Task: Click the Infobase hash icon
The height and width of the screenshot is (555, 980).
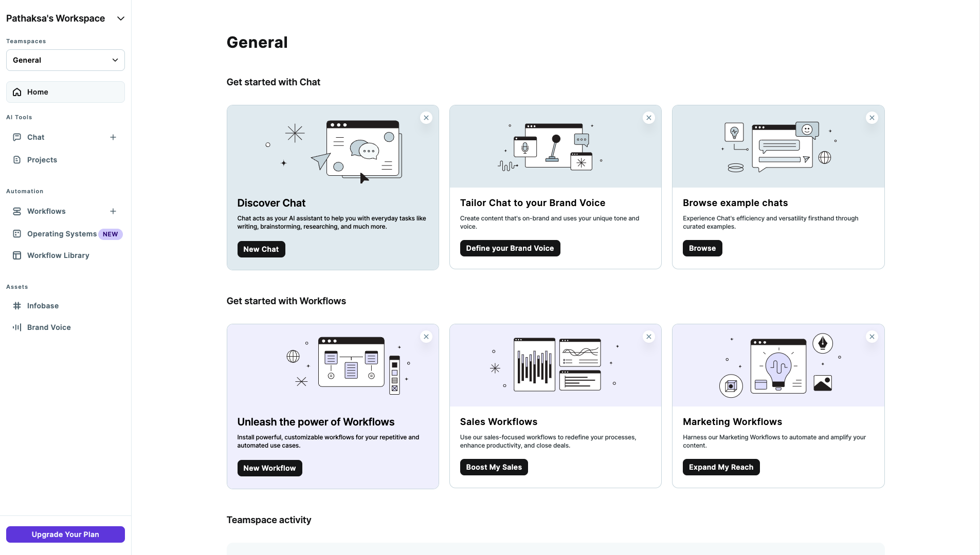Action: point(17,306)
